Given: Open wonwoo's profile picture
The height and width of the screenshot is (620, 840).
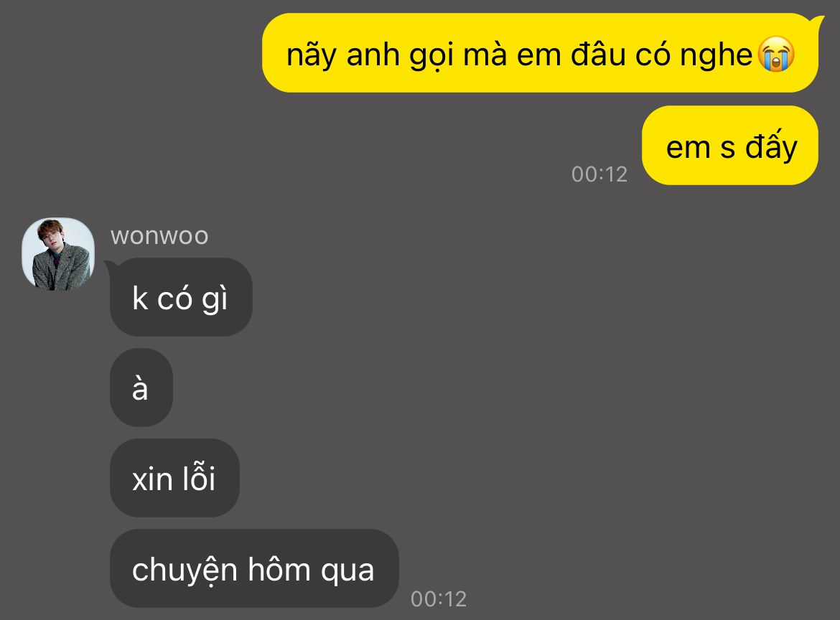Looking at the screenshot, I should point(58,254).
